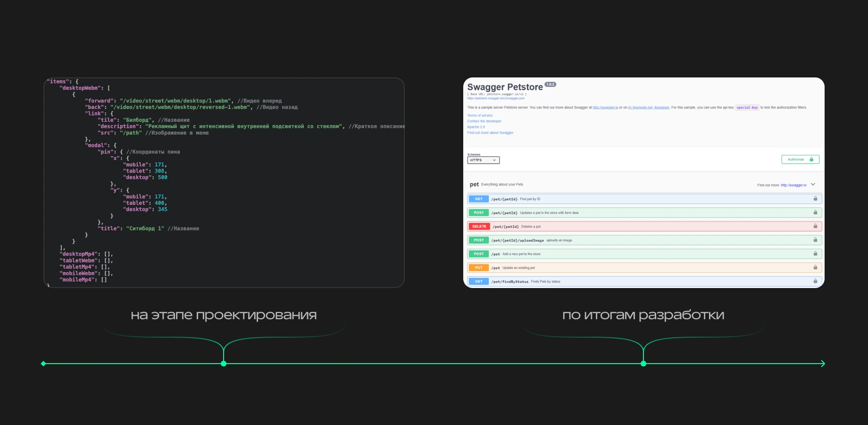Click the "tablet": 400 value in the code

(x=145, y=203)
